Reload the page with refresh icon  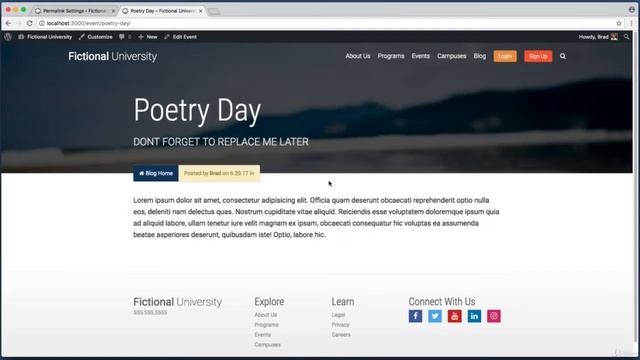point(29,23)
